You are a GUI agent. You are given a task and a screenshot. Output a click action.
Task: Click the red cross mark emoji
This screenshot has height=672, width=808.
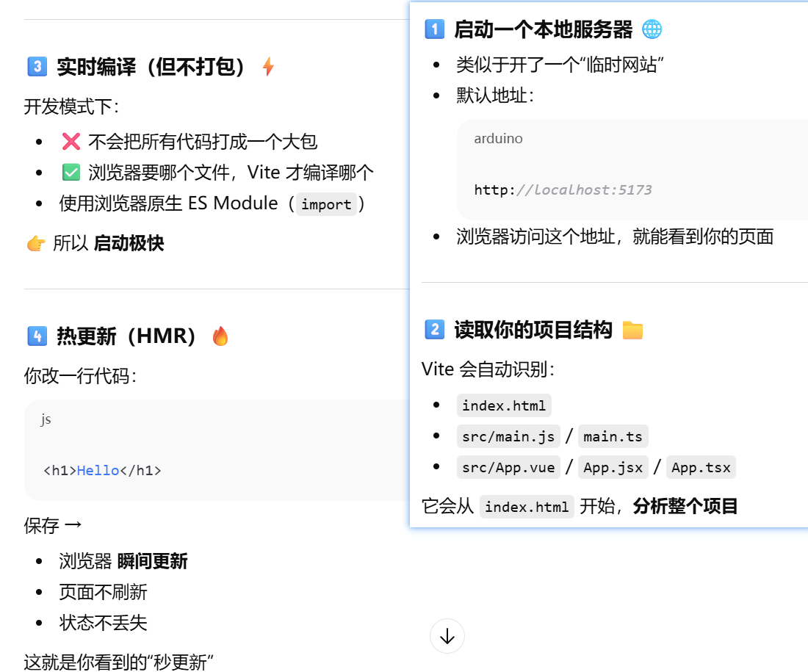click(x=71, y=141)
